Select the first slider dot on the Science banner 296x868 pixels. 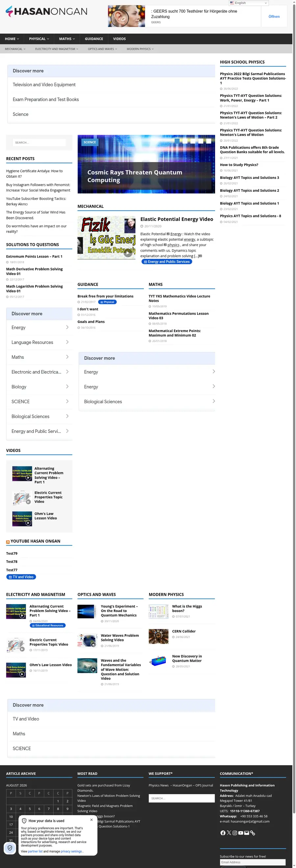pyautogui.click(x=177, y=141)
